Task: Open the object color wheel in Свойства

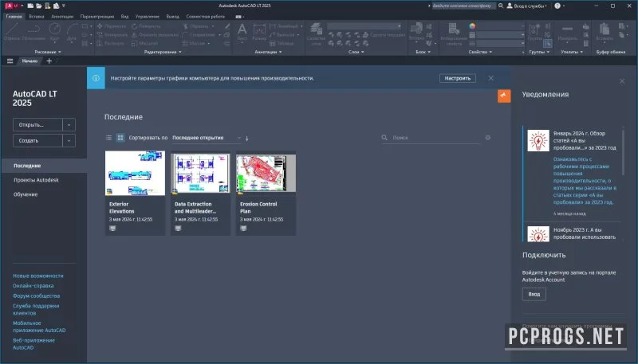Action: click(472, 26)
